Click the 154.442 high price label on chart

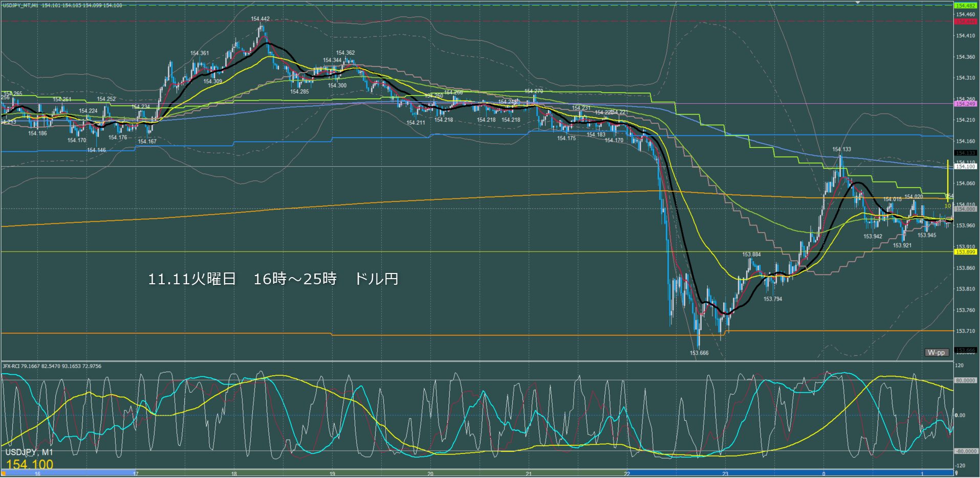click(260, 19)
